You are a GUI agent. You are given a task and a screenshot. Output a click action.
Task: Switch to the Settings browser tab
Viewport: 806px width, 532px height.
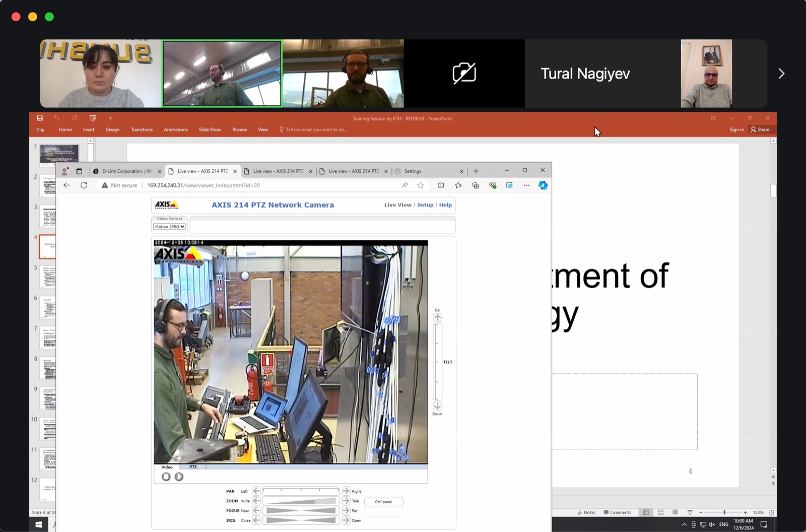point(429,171)
